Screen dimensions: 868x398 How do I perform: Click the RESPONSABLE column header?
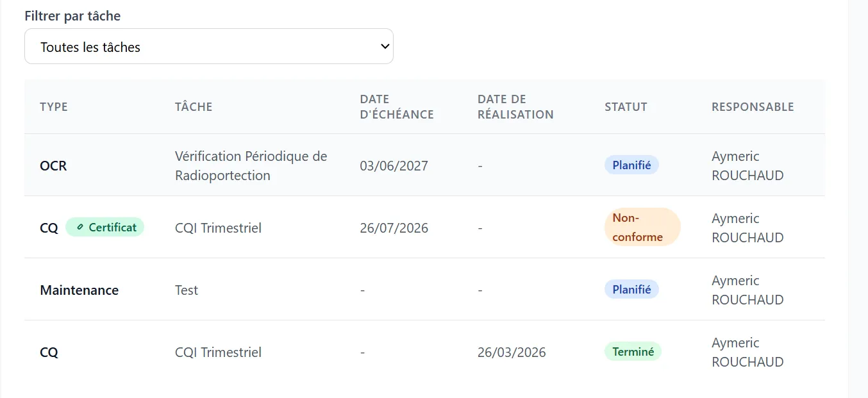(x=753, y=106)
